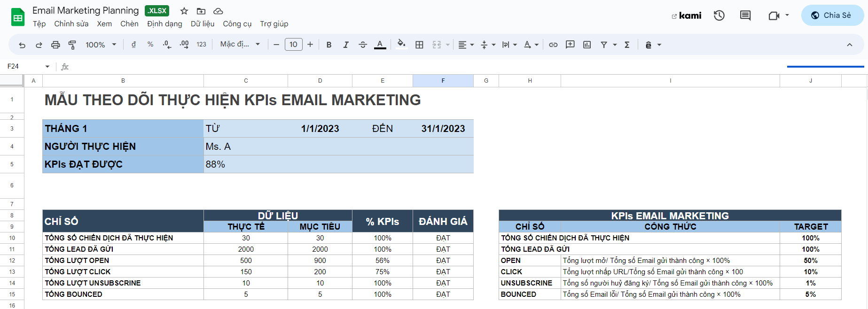Open horizontal align dropdown

point(466,45)
